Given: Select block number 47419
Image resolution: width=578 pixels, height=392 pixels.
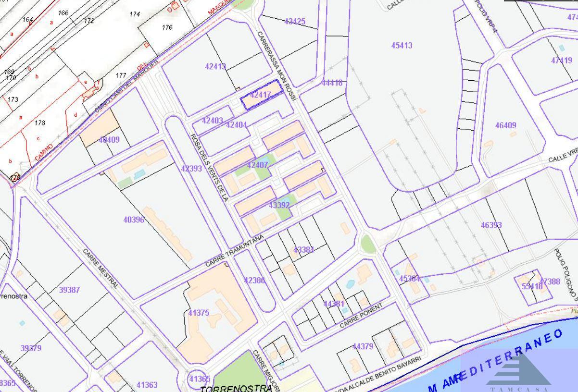Looking at the screenshot, I should 562,61.
